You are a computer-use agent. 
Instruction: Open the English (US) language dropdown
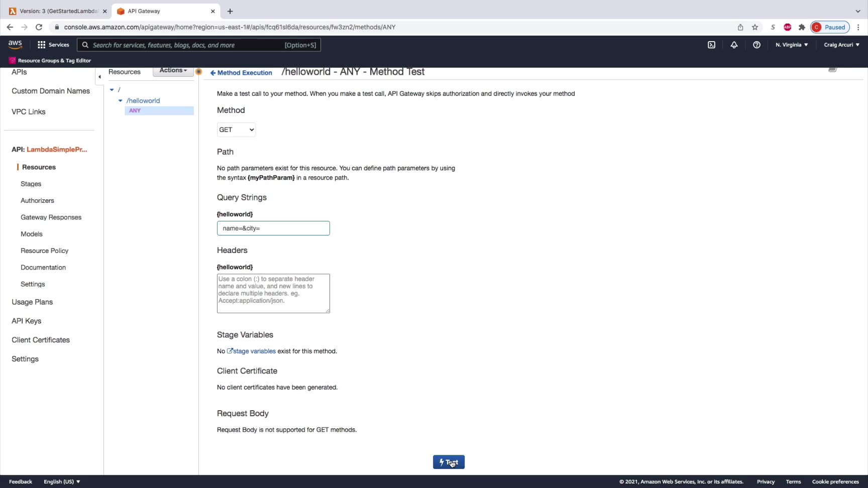tap(62, 481)
